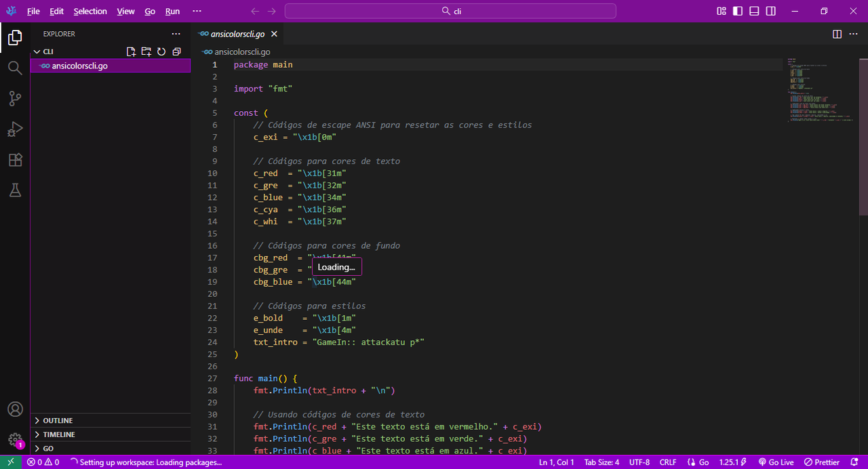
Task: Go forward in navigation history
Action: [x=271, y=12]
